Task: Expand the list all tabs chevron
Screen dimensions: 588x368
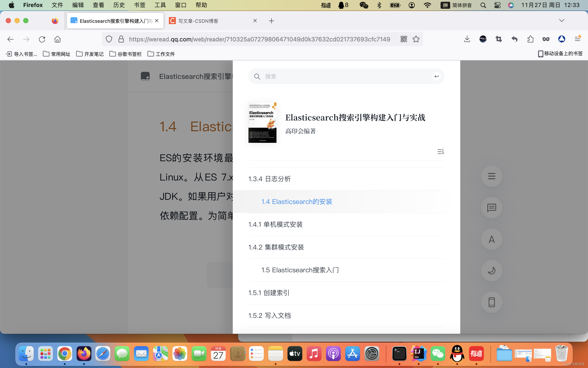Action: [562, 20]
